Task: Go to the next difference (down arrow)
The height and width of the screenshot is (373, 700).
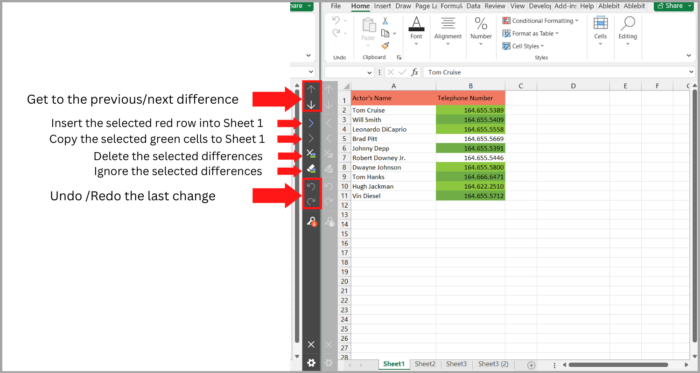Action: pos(311,105)
